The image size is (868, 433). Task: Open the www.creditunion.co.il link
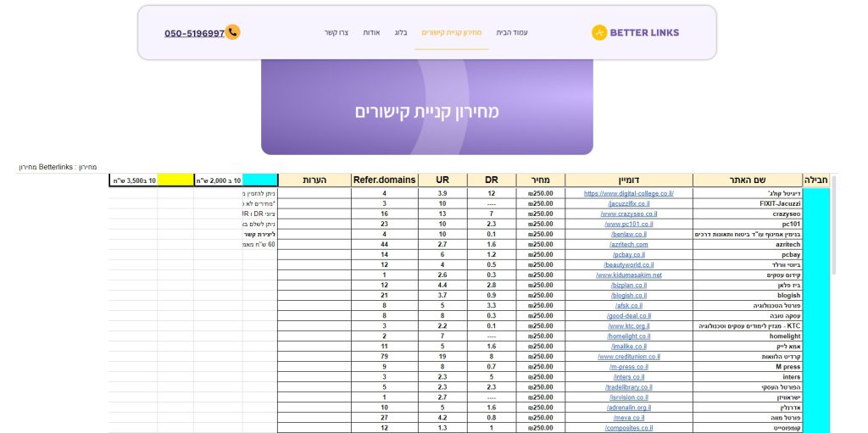point(629,357)
